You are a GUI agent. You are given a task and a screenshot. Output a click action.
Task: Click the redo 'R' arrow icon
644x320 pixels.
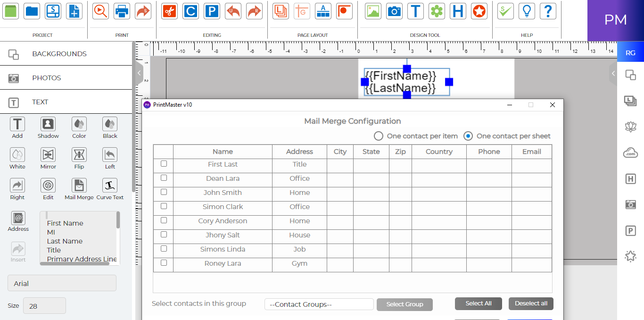click(x=254, y=11)
